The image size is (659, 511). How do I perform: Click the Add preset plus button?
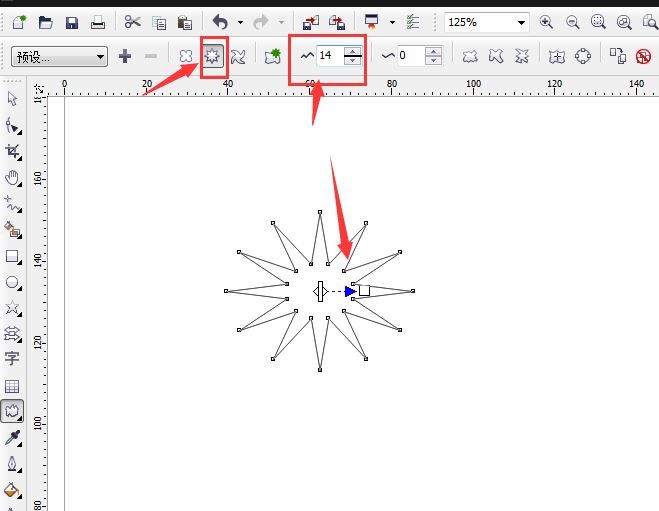point(125,57)
